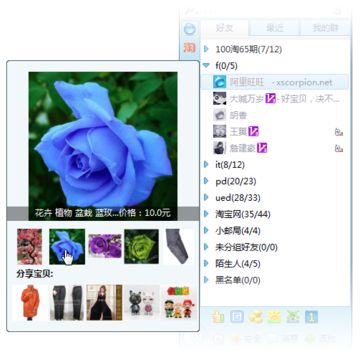Select the 阿里旺旺 - xscorpion.net contact name
This screenshot has height=360, width=360.
(281, 82)
